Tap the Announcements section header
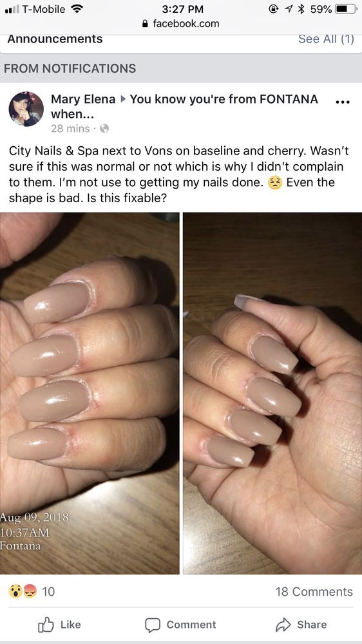The image size is (362, 644). pyautogui.click(x=55, y=39)
